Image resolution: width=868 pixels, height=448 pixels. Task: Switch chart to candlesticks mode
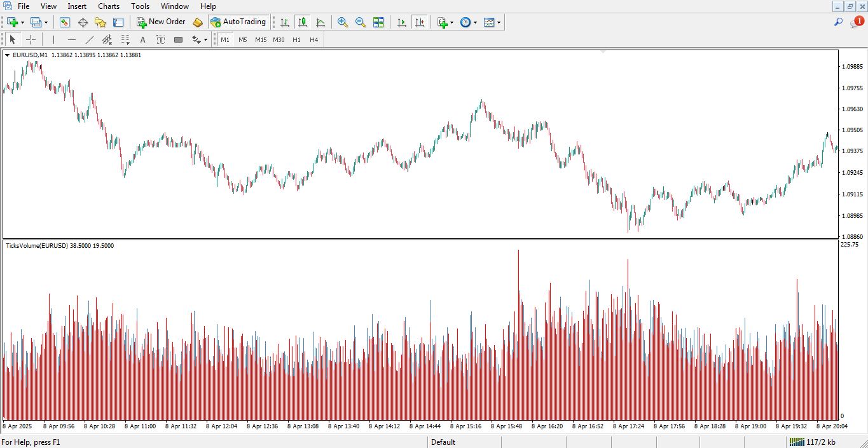(x=303, y=22)
